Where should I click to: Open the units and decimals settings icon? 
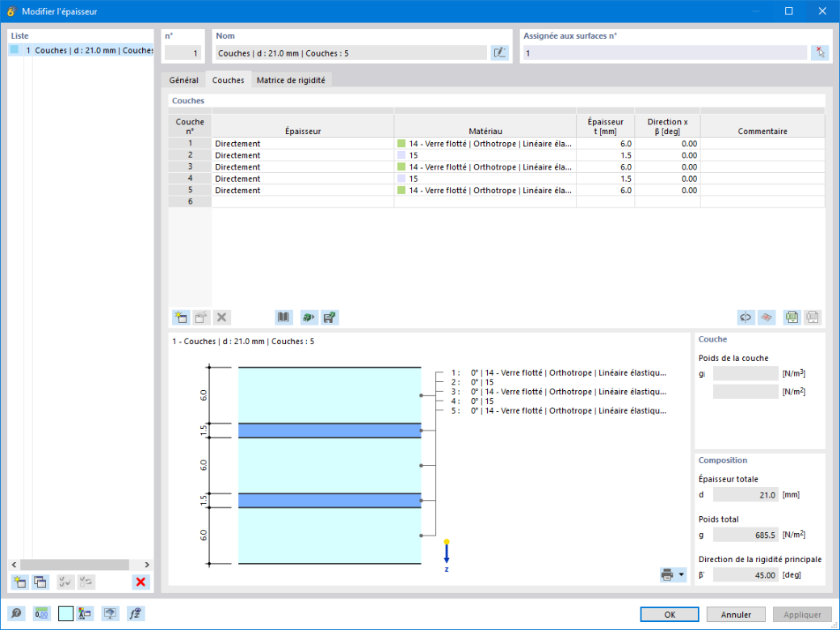click(x=41, y=614)
